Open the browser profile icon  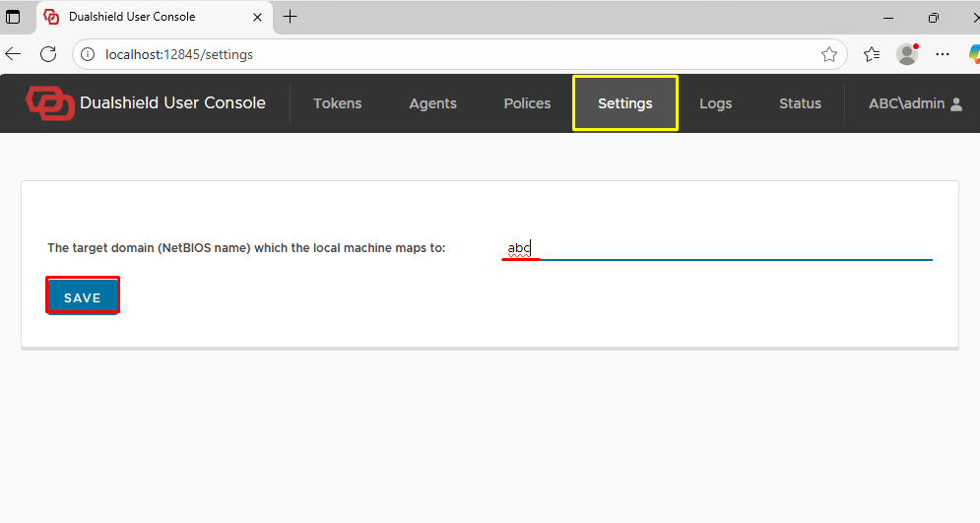[907, 54]
